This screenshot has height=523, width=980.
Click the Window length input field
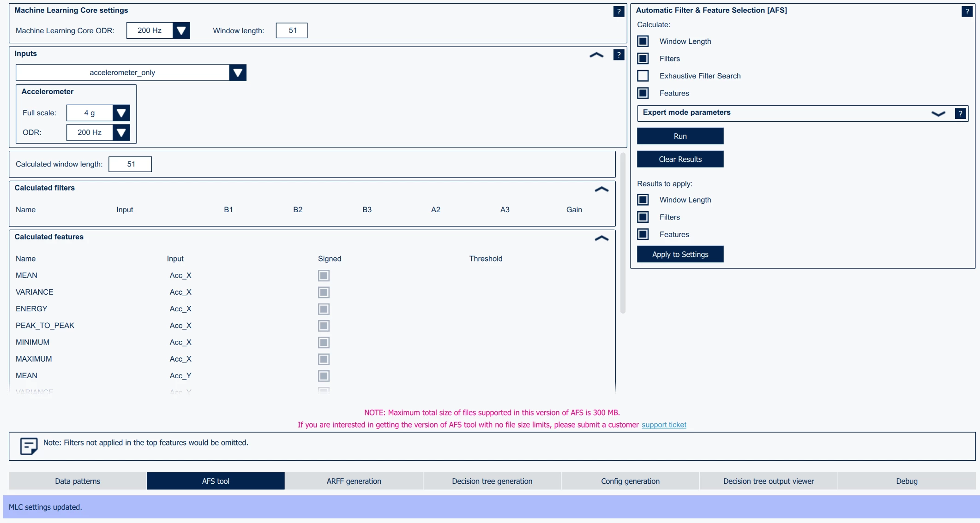[x=292, y=30]
